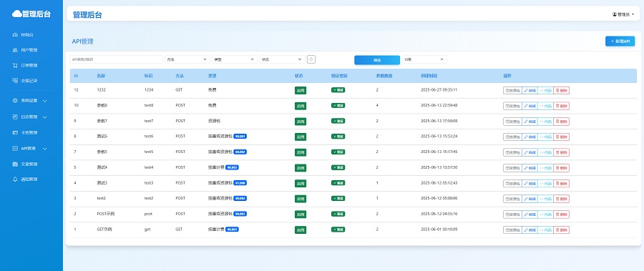The image size is (644, 271).
Task: Click the 新增API button
Action: (620, 41)
